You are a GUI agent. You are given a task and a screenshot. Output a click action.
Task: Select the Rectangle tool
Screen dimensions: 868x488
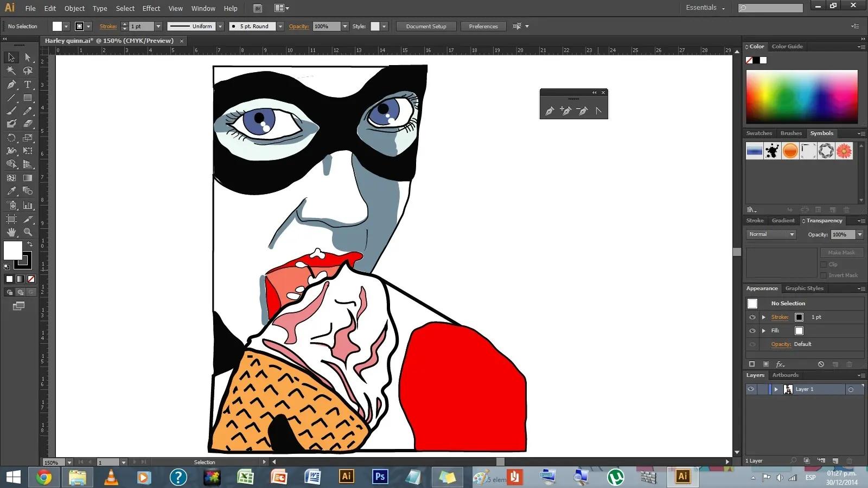[28, 98]
